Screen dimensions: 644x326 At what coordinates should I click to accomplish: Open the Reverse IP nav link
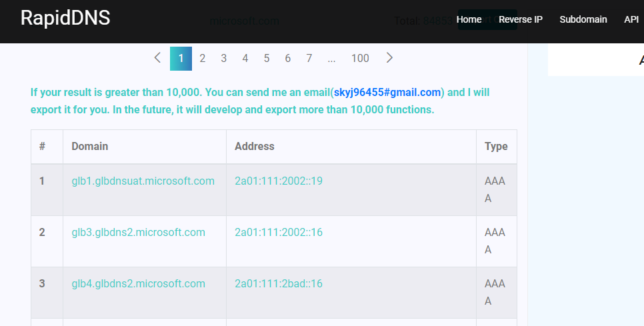coord(521,19)
